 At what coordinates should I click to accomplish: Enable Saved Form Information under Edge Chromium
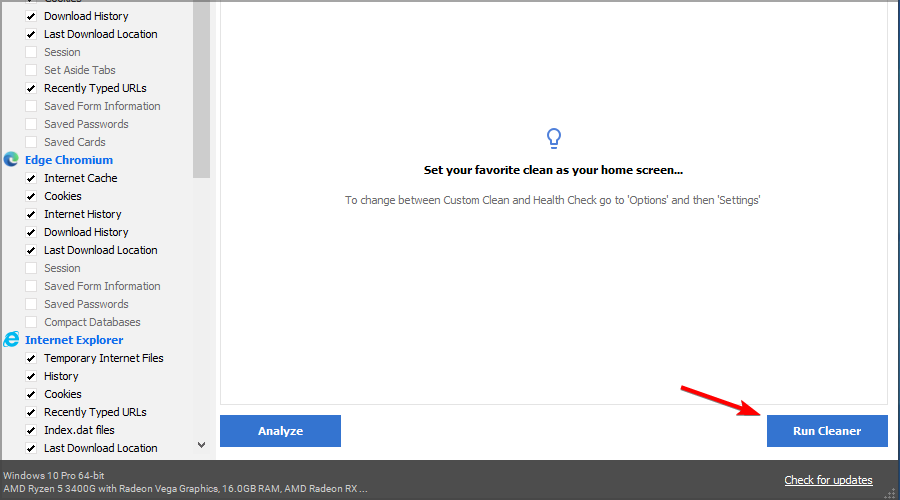point(31,286)
